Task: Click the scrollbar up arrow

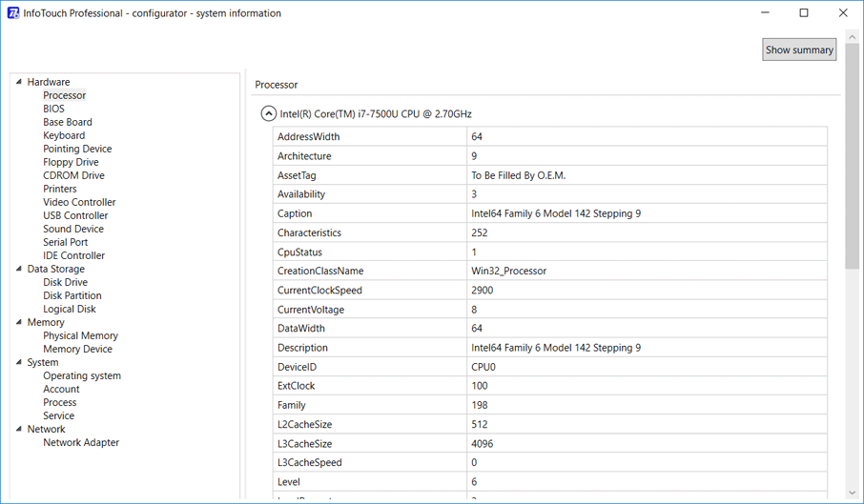Action: 852,37
